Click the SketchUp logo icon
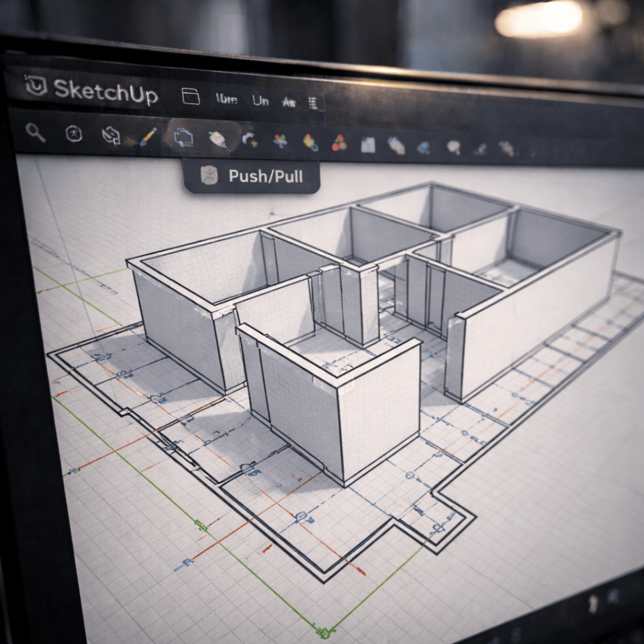Viewport: 644px width, 644px height. [36, 86]
